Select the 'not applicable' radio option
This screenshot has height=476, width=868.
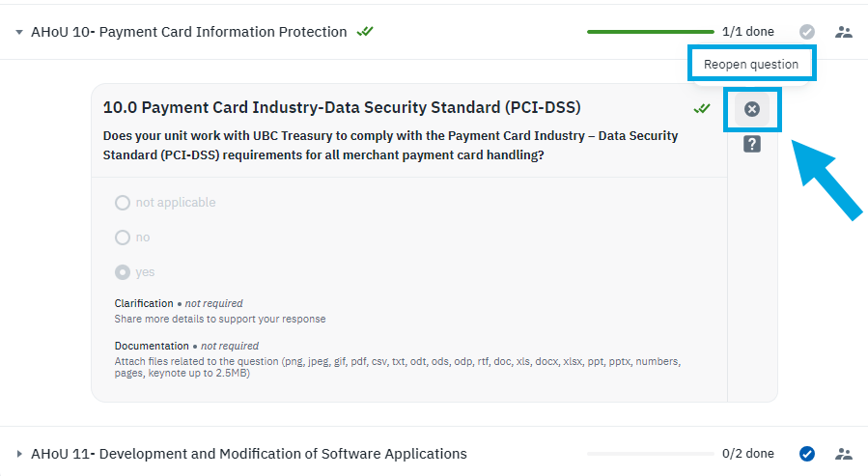(x=123, y=203)
